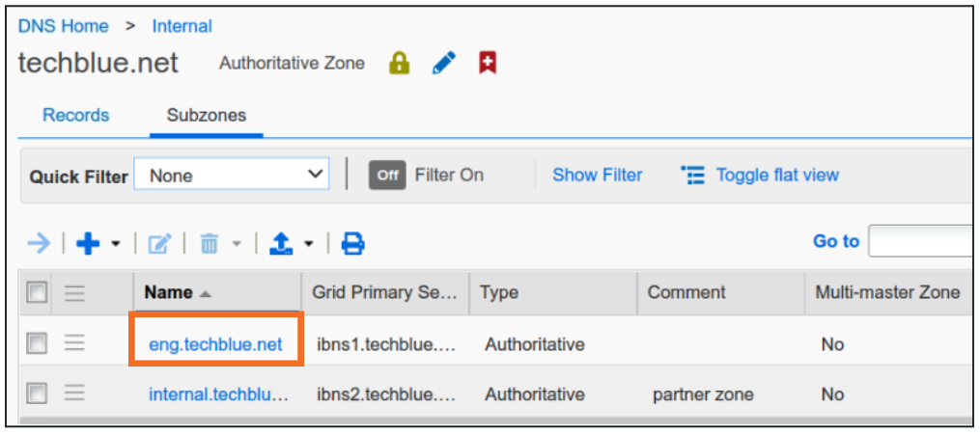The image size is (980, 435).
Task: Tick the select-all checkbox in table header
Action: [x=37, y=292]
